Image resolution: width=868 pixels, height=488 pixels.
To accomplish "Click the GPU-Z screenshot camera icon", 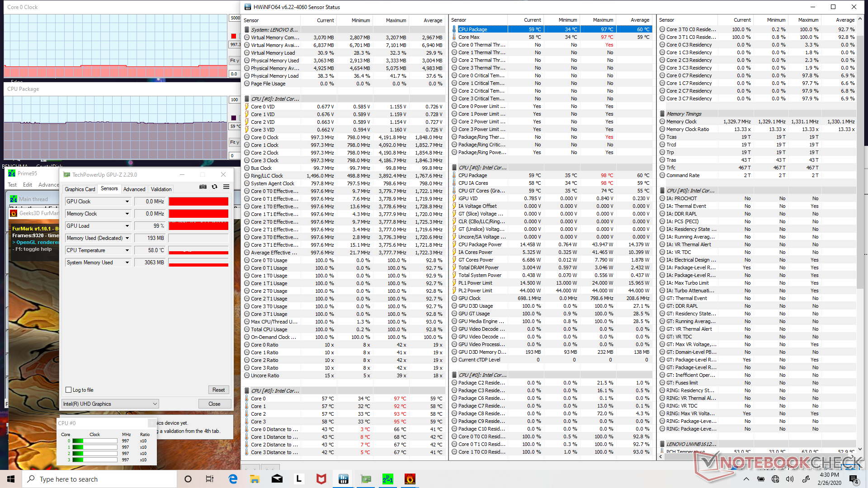I will click(x=203, y=187).
